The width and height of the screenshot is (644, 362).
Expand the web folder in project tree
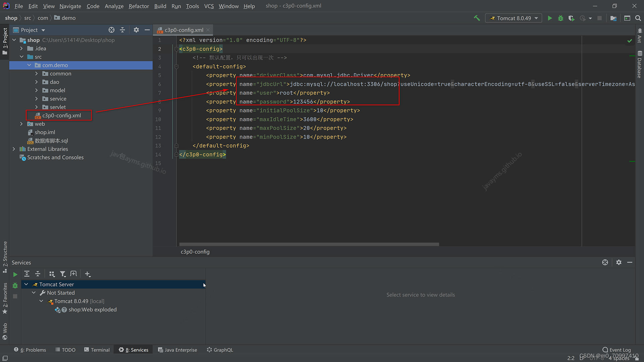(21, 124)
